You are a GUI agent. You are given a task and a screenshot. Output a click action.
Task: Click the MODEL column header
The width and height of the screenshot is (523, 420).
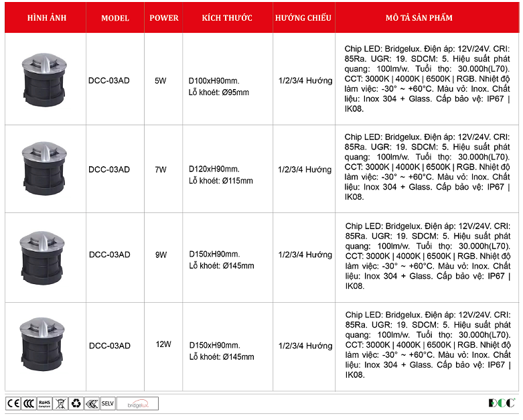coord(115,18)
